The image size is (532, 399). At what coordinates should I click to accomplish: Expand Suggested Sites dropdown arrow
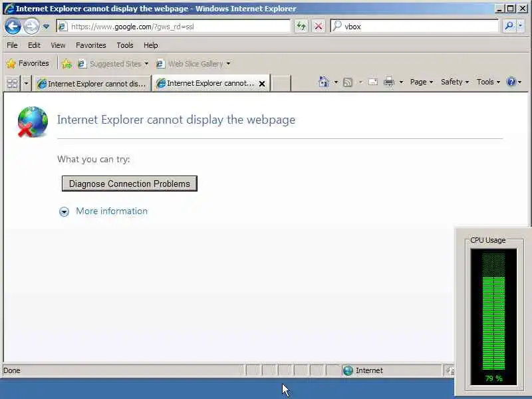[146, 64]
